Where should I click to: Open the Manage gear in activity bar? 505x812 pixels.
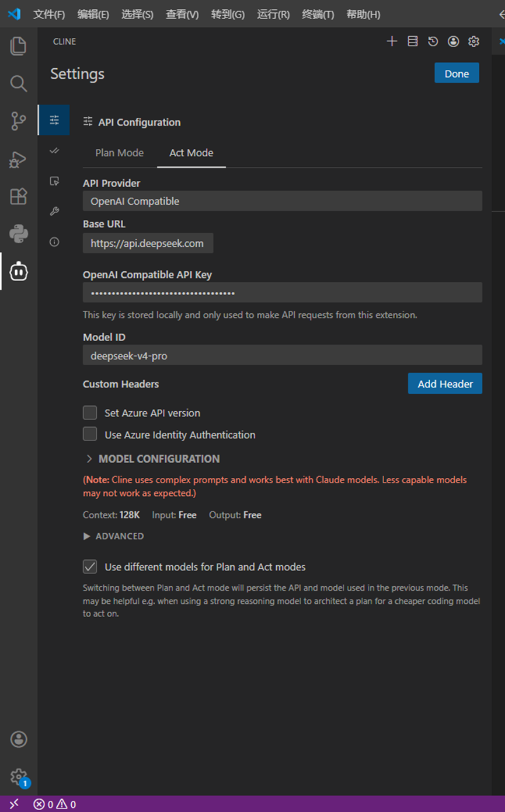19,776
